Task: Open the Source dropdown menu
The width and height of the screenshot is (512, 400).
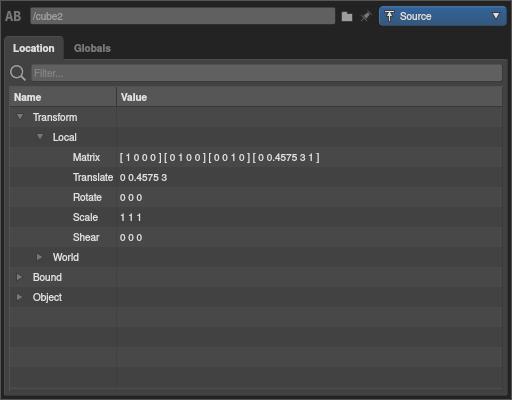Action: pyautogui.click(x=442, y=16)
